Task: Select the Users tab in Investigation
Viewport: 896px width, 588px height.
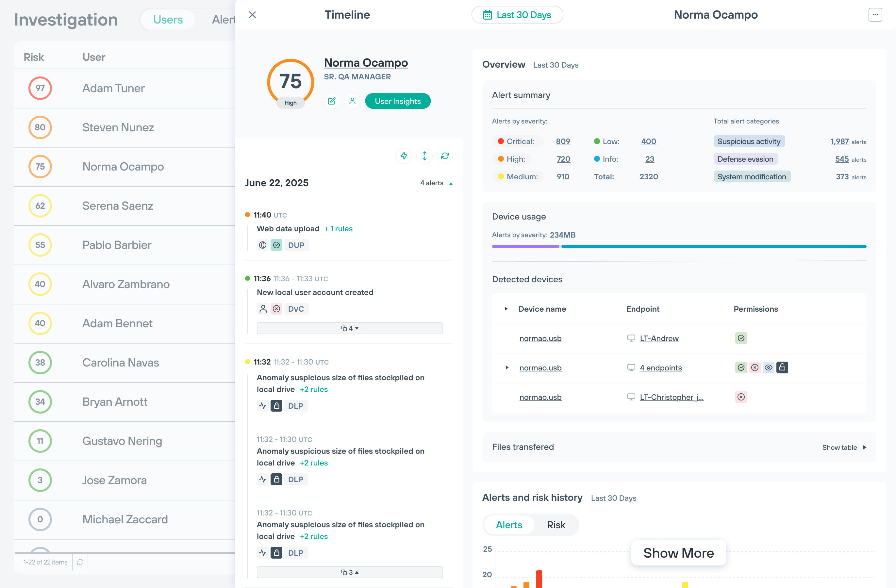Action: [x=168, y=20]
